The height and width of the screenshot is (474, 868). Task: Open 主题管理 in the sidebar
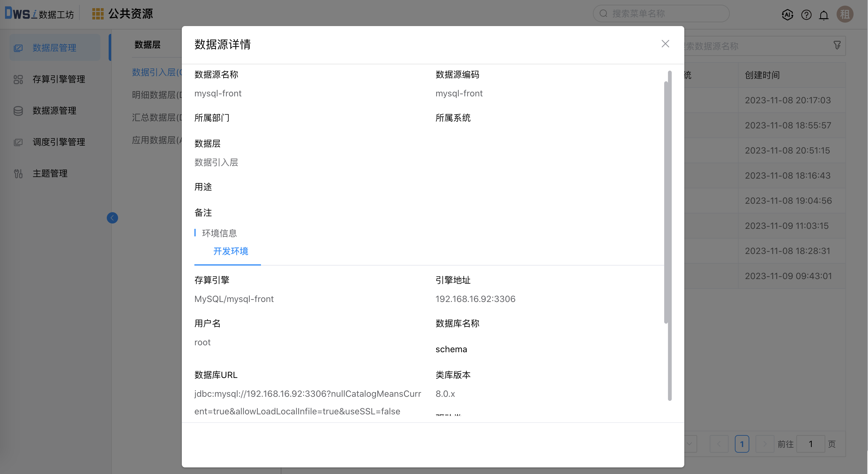coord(50,174)
